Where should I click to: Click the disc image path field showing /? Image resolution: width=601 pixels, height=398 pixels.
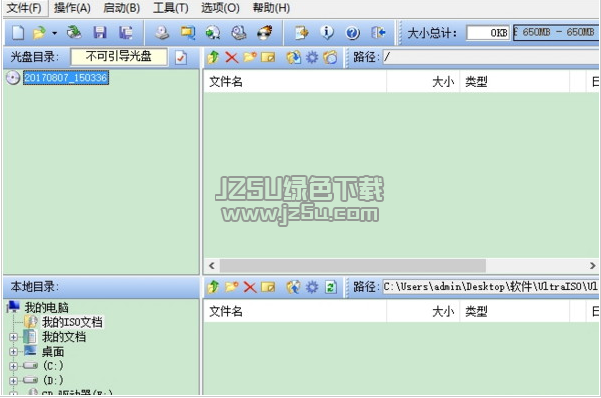(491, 58)
